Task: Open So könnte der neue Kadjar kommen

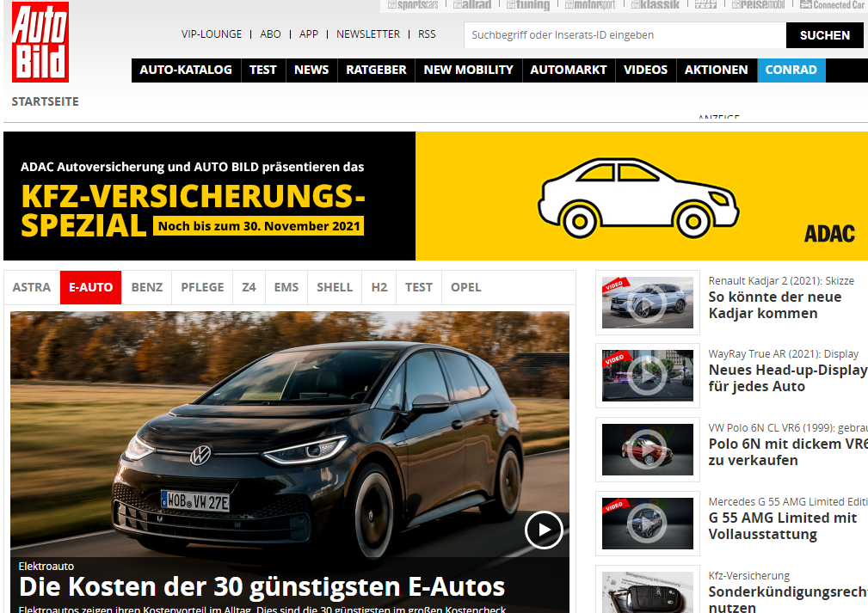Action: [775, 305]
